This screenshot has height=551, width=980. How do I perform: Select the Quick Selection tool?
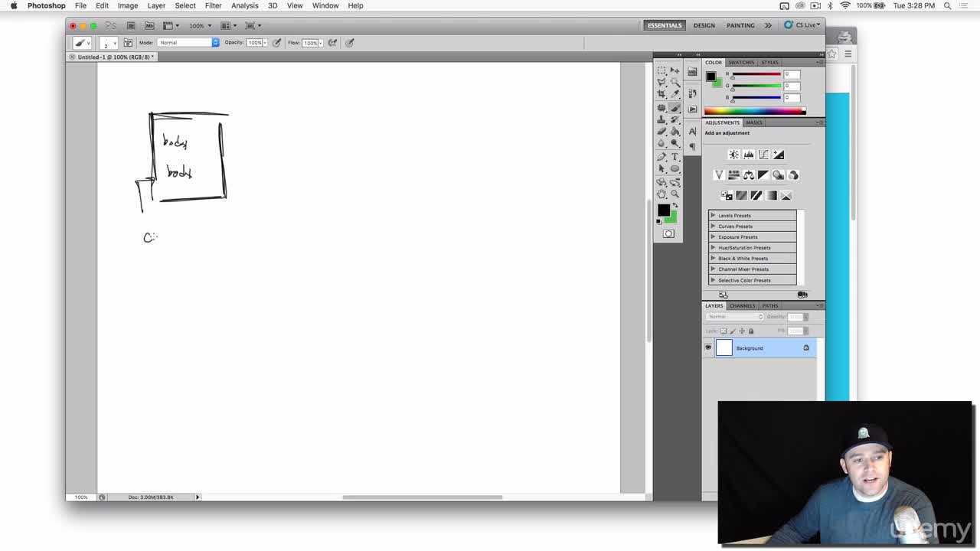675,82
